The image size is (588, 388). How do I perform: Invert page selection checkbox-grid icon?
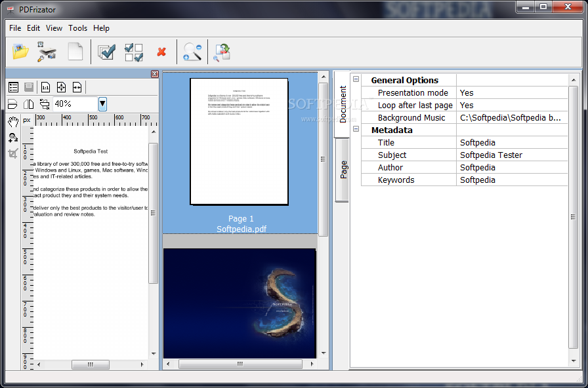pyautogui.click(x=134, y=52)
